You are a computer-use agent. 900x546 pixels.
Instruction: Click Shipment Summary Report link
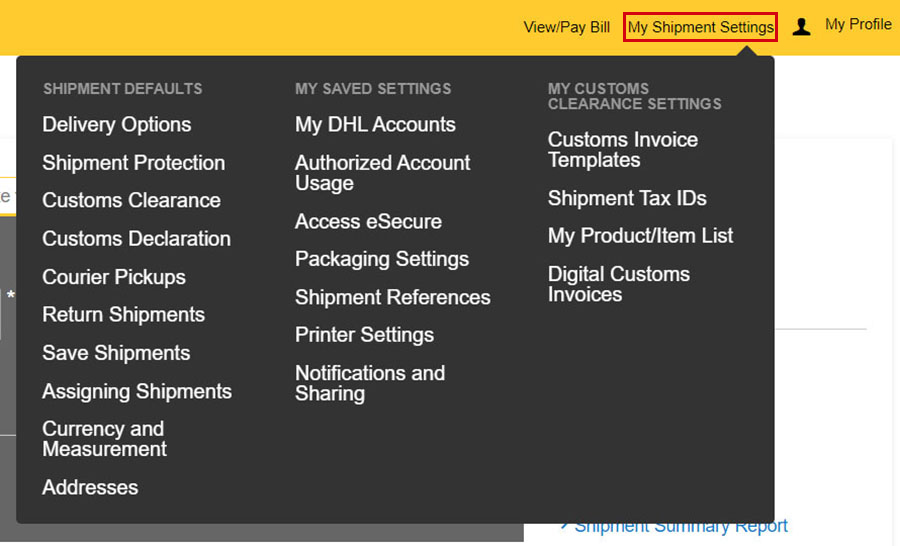(681, 525)
